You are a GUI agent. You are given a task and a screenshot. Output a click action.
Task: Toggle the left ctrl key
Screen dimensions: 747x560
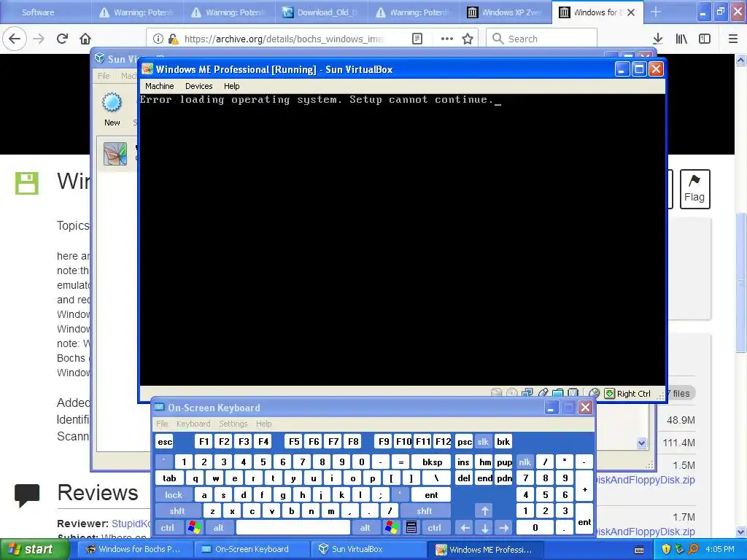(167, 527)
